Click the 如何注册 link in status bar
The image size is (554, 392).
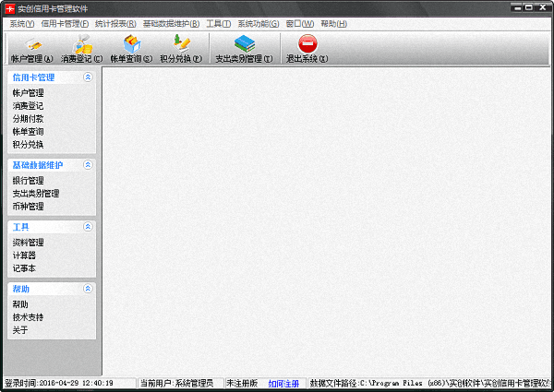(283, 383)
